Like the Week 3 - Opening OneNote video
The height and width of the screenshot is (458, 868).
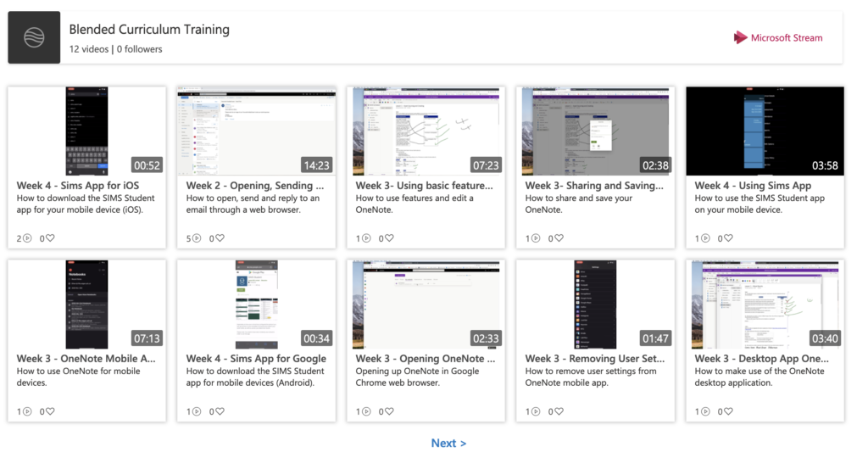[389, 411]
